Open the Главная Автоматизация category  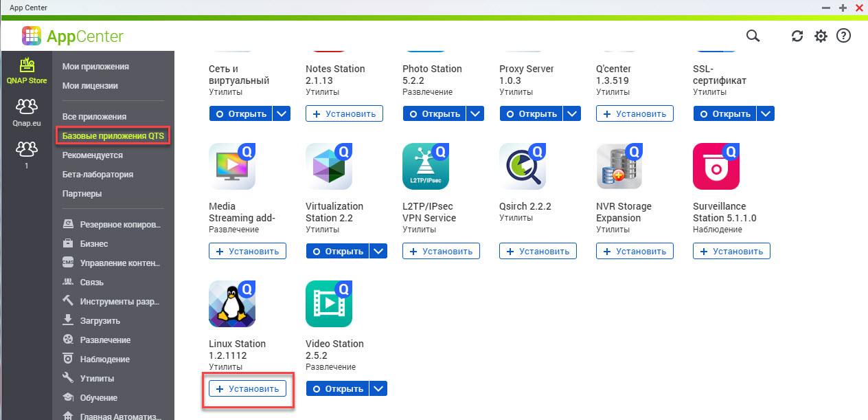(x=113, y=415)
